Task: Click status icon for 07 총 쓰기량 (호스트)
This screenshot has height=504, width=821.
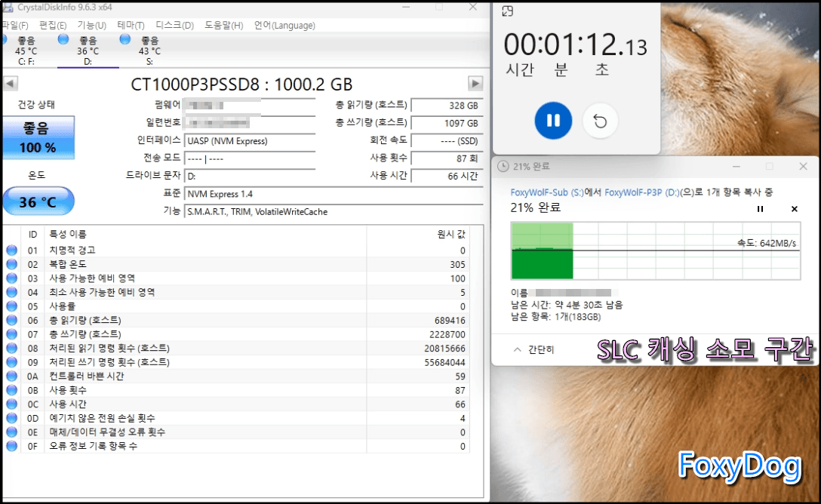Action: coord(11,334)
